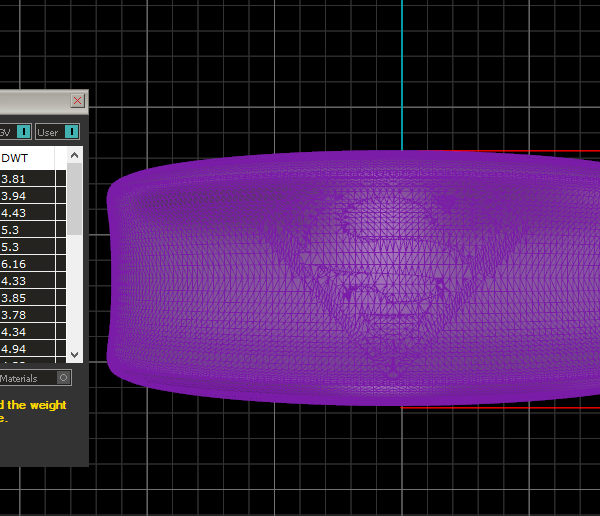Click the scroll up arrow in the list
This screenshot has height=516, width=600.
pyautogui.click(x=74, y=157)
